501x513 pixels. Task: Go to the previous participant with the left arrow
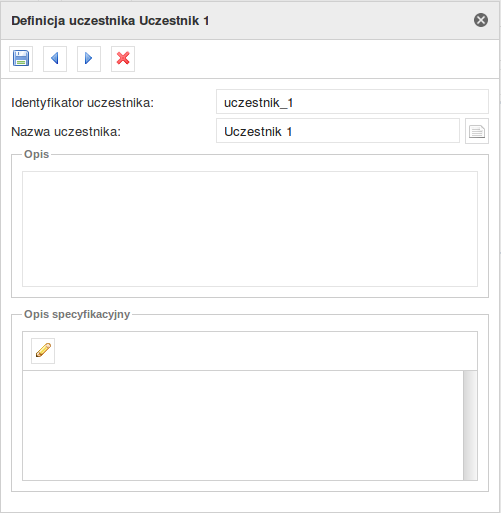(55, 59)
